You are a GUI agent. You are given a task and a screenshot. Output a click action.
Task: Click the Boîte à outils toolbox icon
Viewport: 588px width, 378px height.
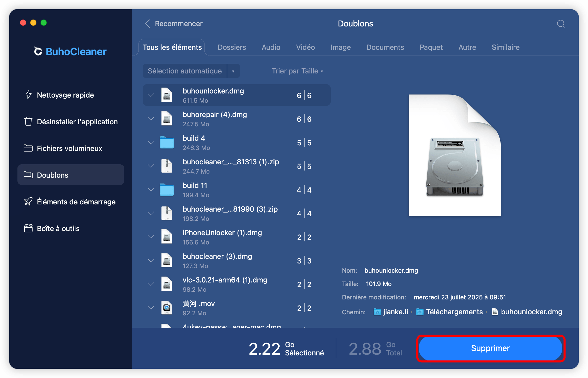(28, 228)
